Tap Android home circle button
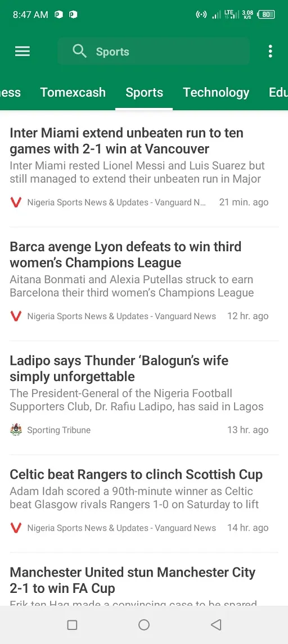This screenshot has height=644, width=288. coord(144,625)
